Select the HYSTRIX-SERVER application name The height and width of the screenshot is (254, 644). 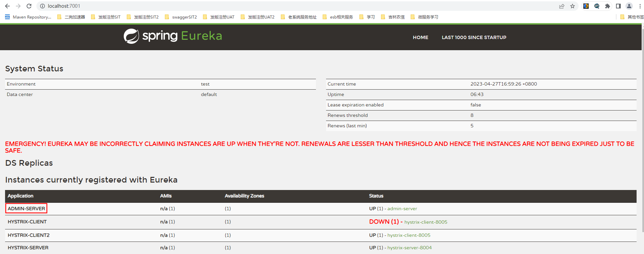(x=28, y=248)
